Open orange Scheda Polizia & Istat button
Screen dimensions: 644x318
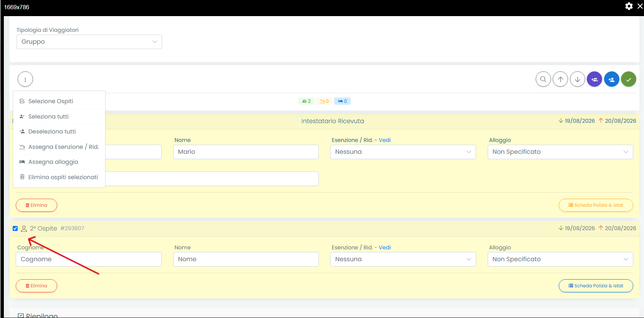(x=596, y=205)
